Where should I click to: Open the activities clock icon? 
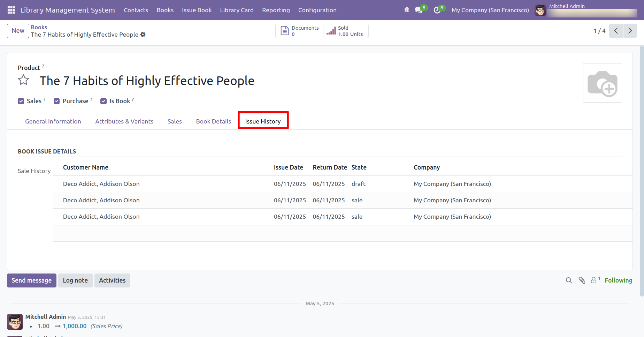[x=437, y=10]
